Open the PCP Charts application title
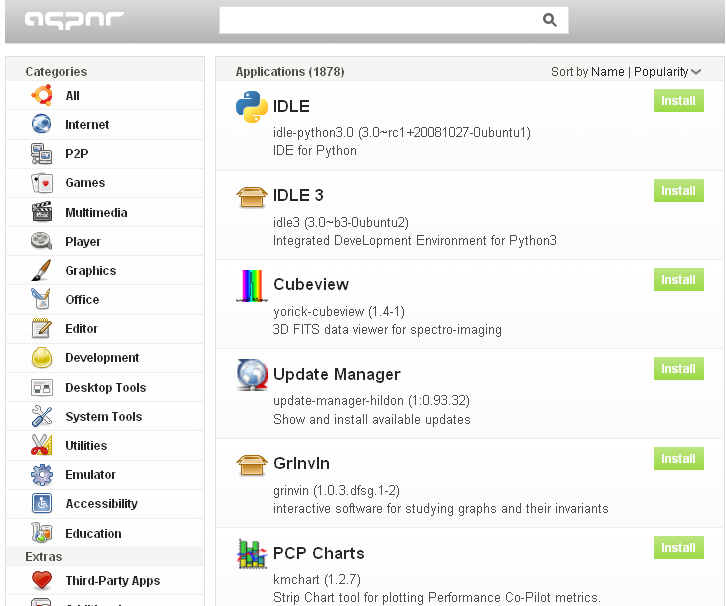 (x=319, y=553)
